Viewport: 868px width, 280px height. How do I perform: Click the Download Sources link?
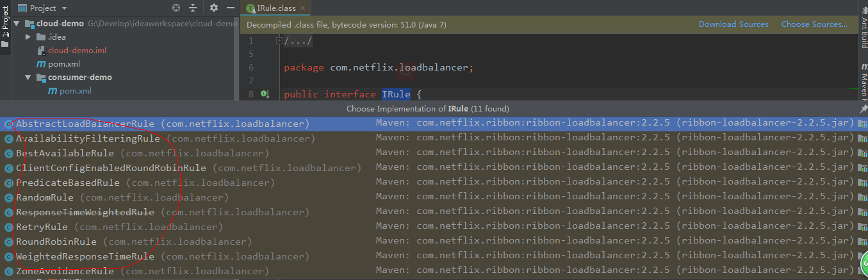point(733,24)
